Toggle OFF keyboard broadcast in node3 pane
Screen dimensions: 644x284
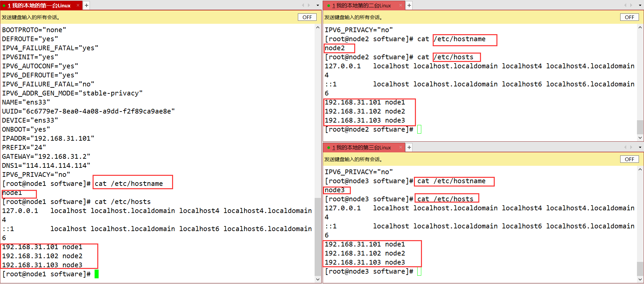[x=629, y=159]
